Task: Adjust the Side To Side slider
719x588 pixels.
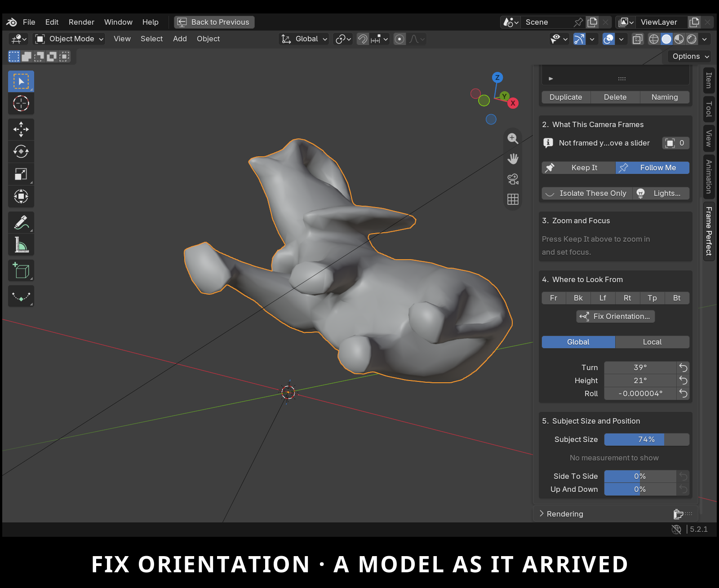Action: point(640,476)
